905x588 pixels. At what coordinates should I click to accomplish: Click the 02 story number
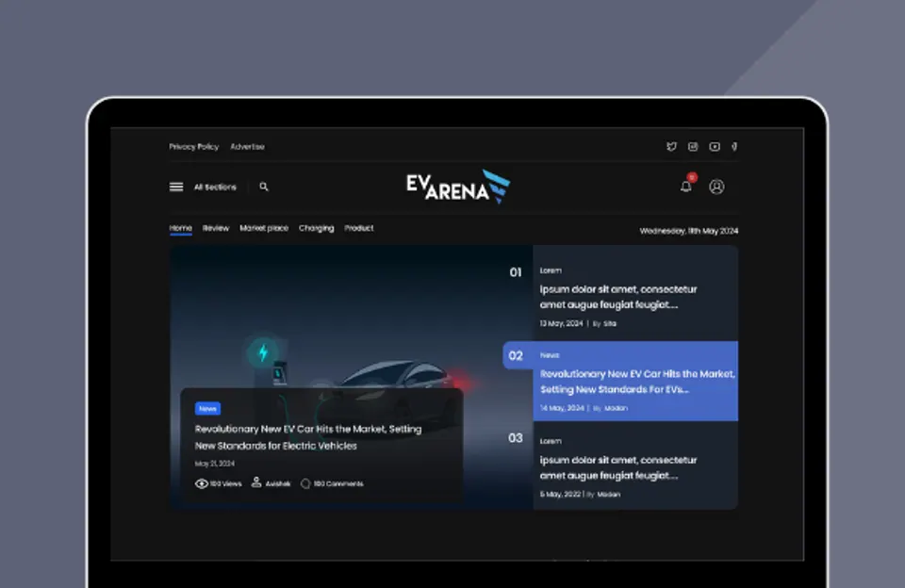tap(516, 356)
